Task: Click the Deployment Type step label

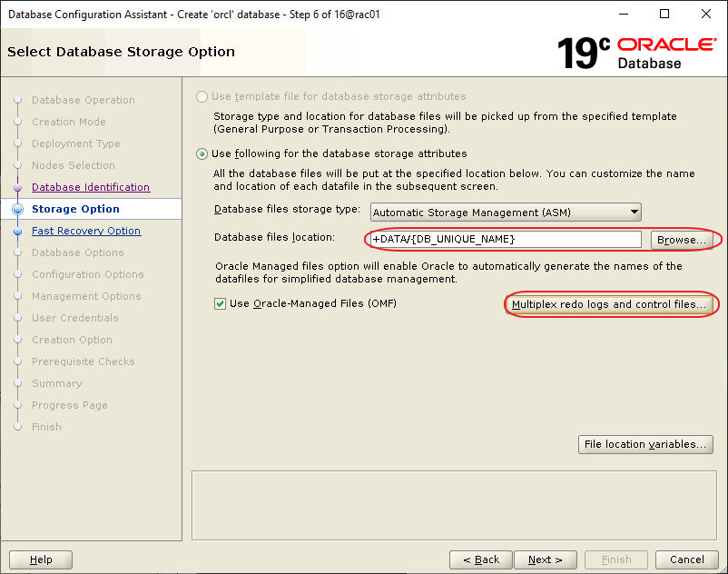Action: pos(75,143)
